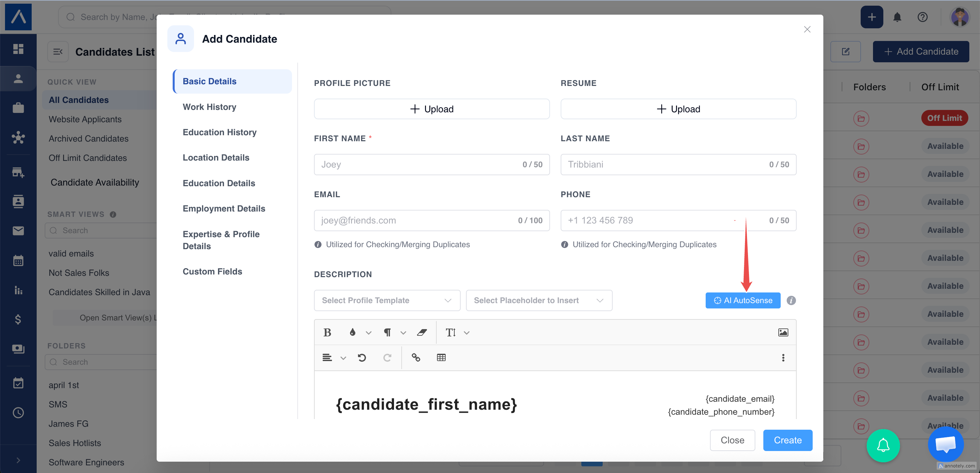Open Education Details section
Image resolution: width=980 pixels, height=473 pixels.
219,183
